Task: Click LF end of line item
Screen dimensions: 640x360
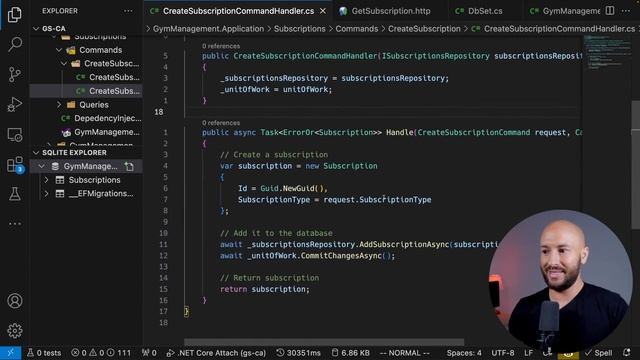Action: (529, 353)
